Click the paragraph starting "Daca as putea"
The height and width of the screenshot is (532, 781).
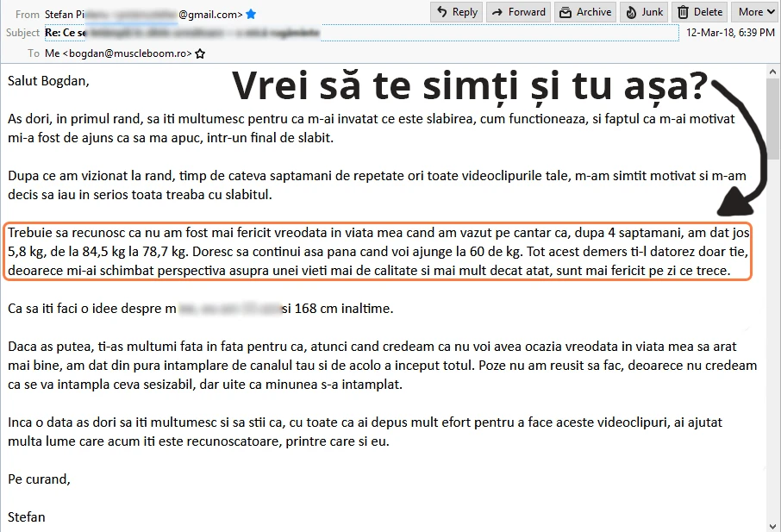pos(383,365)
